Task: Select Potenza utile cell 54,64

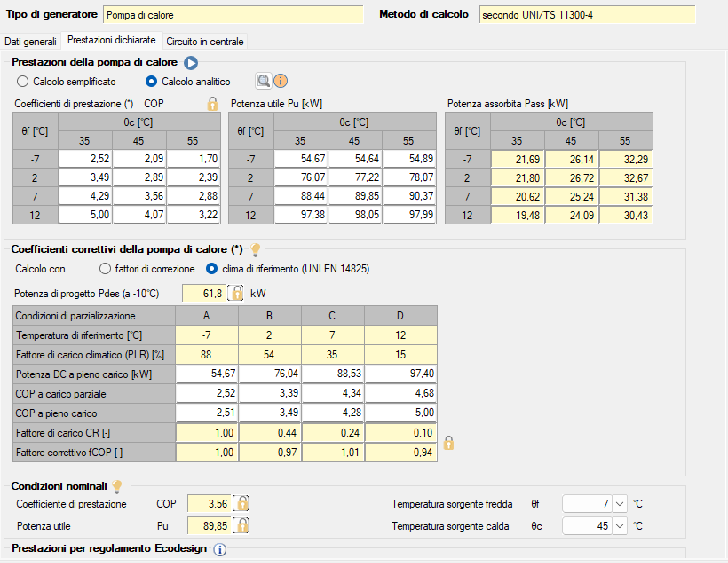Action: pos(355,159)
